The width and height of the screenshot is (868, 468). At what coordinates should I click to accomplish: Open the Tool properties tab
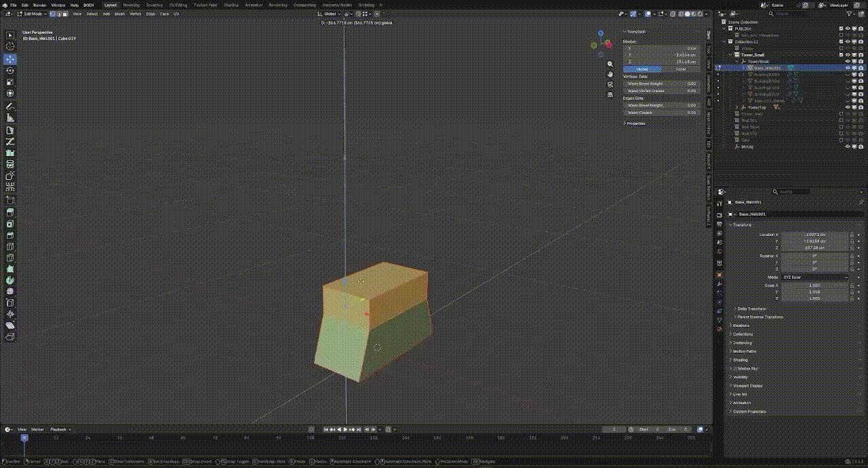(x=719, y=203)
